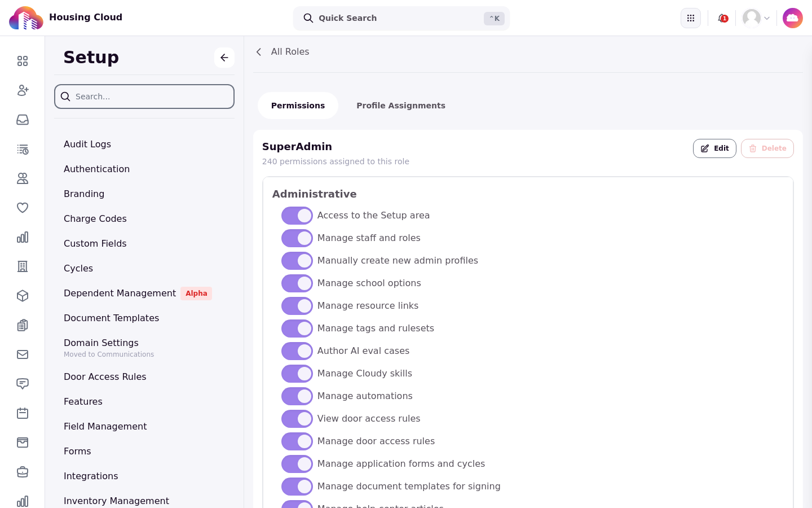The image size is (812, 508).
Task: Click the briefcase icon in sidebar
Action: pyautogui.click(x=23, y=472)
